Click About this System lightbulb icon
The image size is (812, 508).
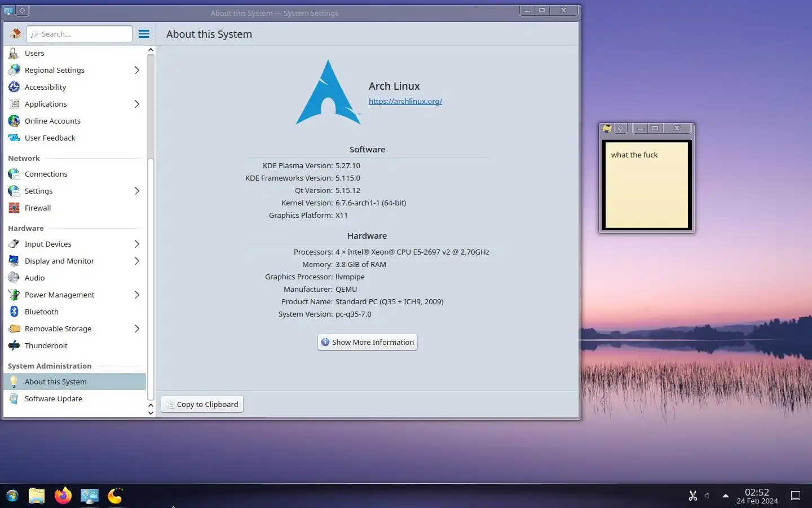click(14, 382)
